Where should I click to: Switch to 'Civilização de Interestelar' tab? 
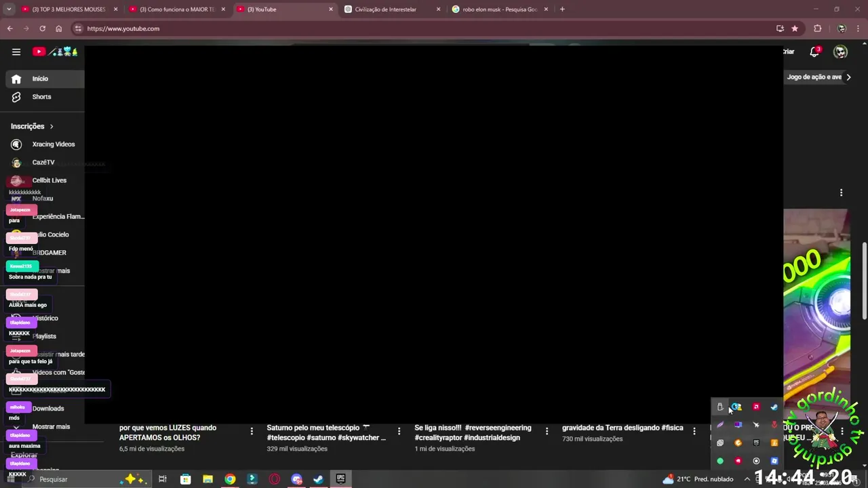392,9
